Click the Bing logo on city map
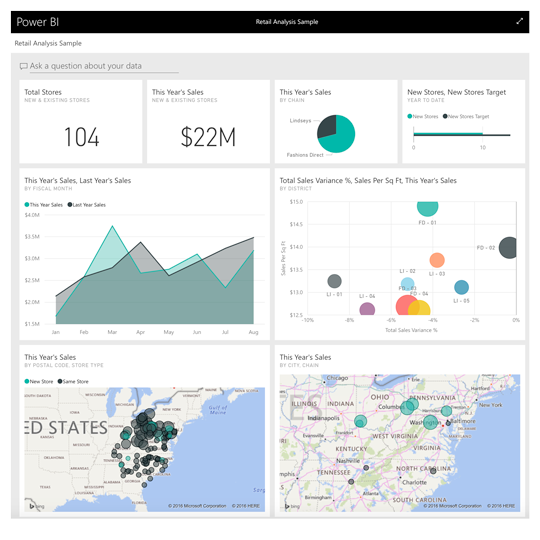Screen dimensions: 540x540 (x=292, y=506)
